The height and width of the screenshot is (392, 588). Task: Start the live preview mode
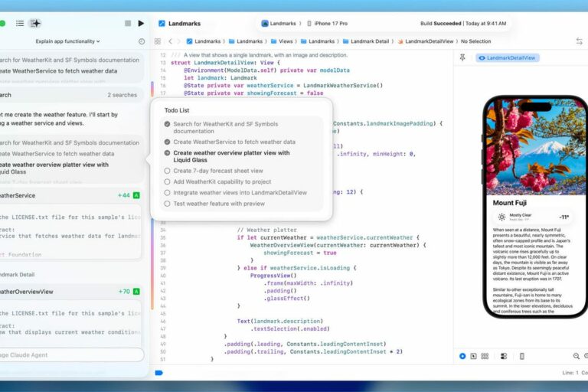(462, 356)
